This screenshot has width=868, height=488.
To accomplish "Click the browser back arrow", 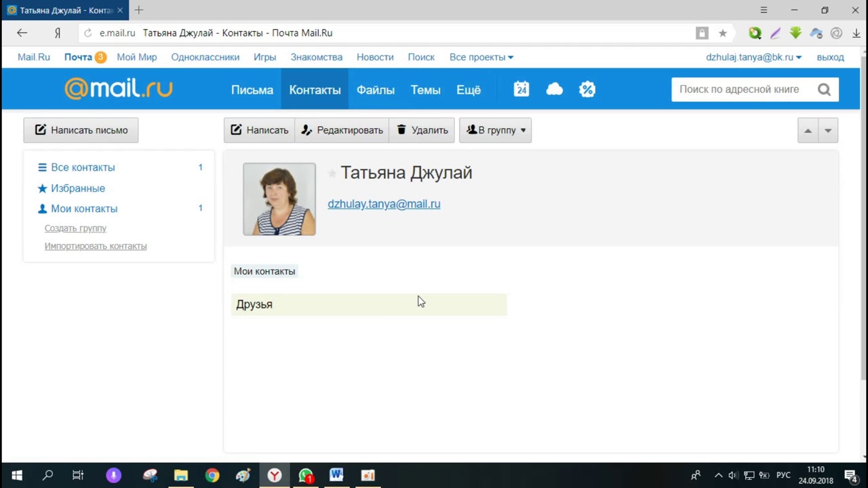I will pos(22,33).
